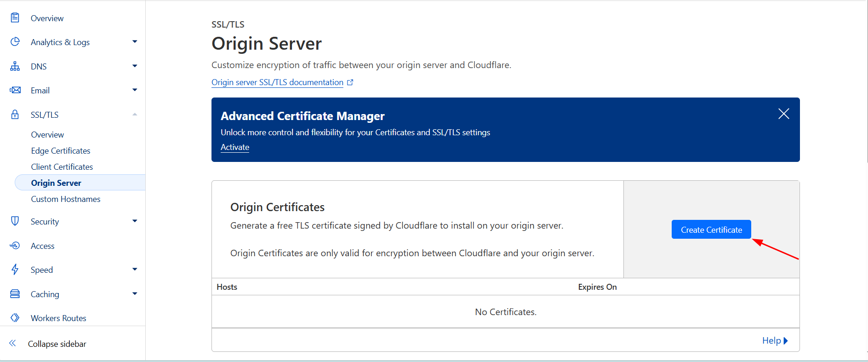Click the Caching storage icon
Screen dimensions: 868x362
[x=15, y=294]
